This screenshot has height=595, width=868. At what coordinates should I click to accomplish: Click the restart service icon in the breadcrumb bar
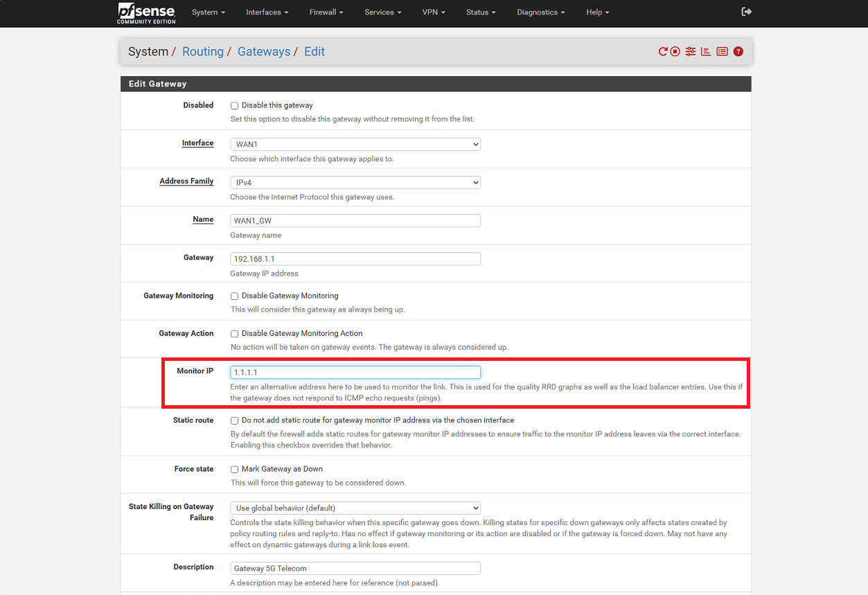click(663, 52)
